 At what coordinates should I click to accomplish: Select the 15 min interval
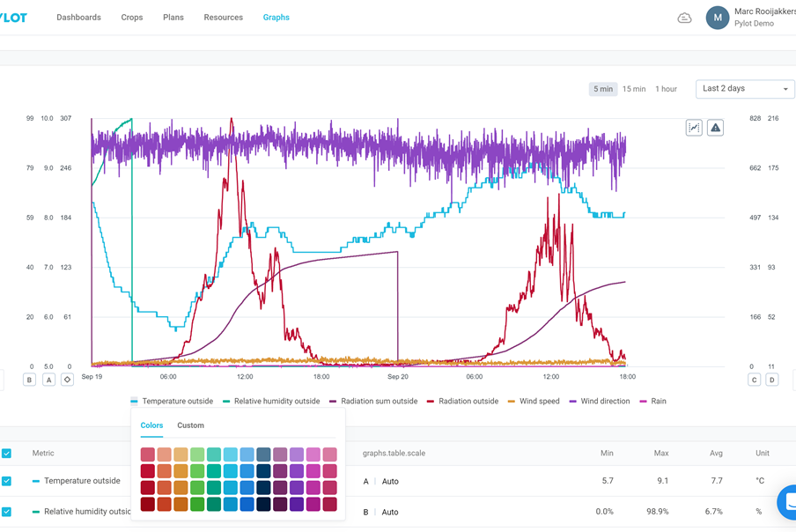[x=634, y=89]
